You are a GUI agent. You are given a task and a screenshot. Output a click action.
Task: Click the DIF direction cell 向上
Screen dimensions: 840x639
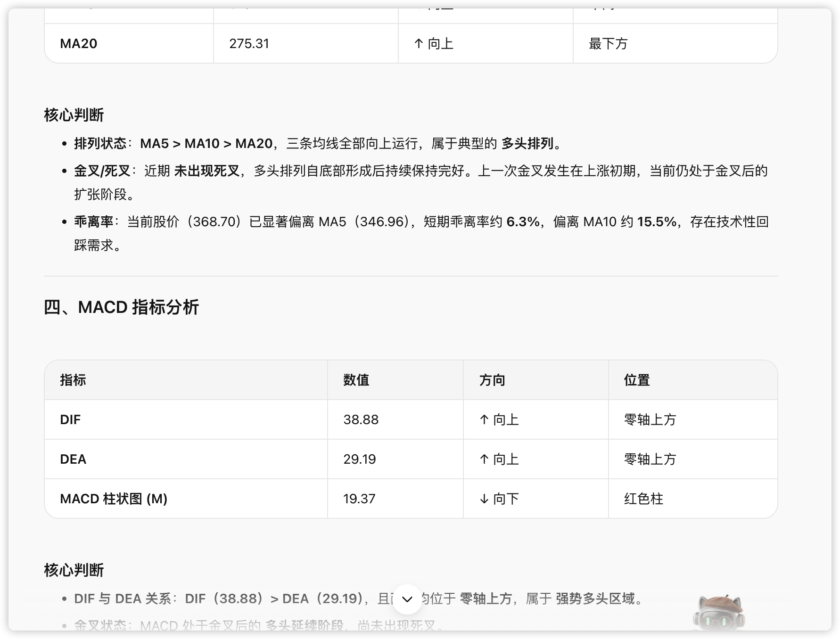[499, 419]
